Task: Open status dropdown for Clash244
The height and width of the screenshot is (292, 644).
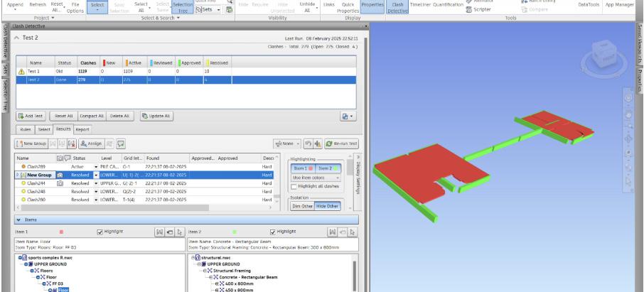Action: [x=96, y=183]
